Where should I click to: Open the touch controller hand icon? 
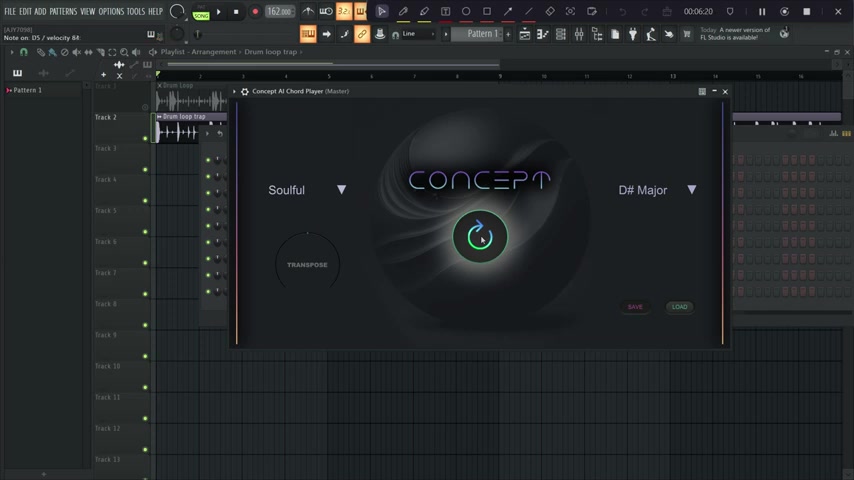click(669, 34)
